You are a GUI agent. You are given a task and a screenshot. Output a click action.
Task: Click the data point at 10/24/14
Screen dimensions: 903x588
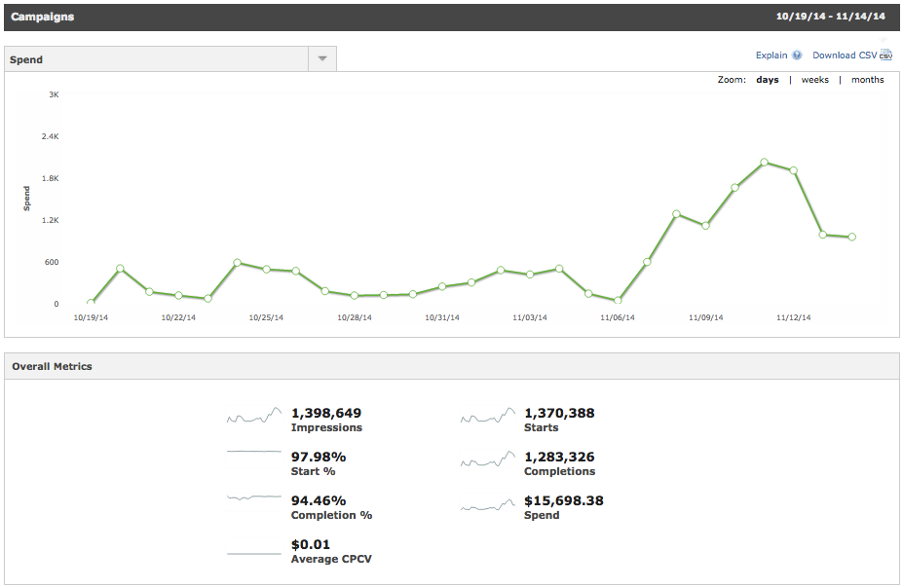(x=237, y=262)
